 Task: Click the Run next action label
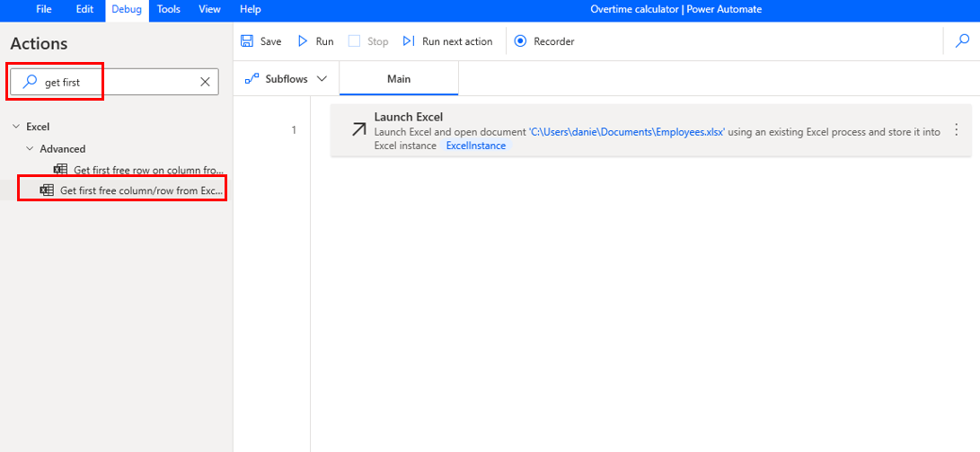pos(457,41)
